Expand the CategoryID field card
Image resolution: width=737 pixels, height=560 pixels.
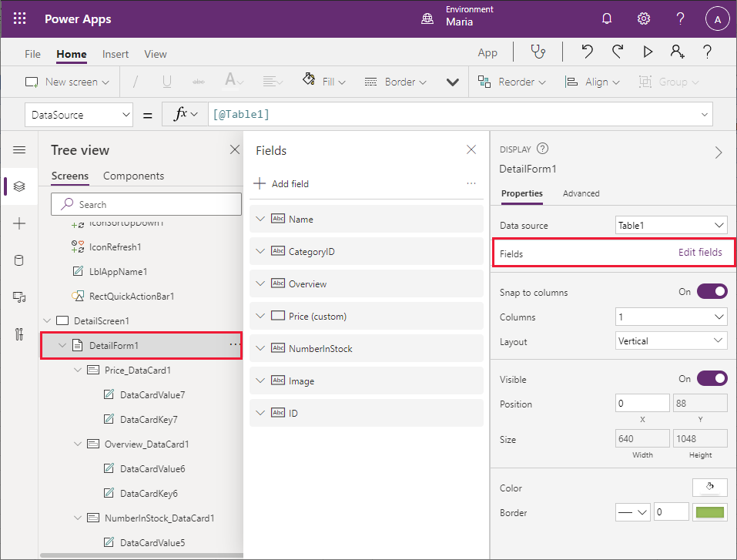tap(260, 252)
